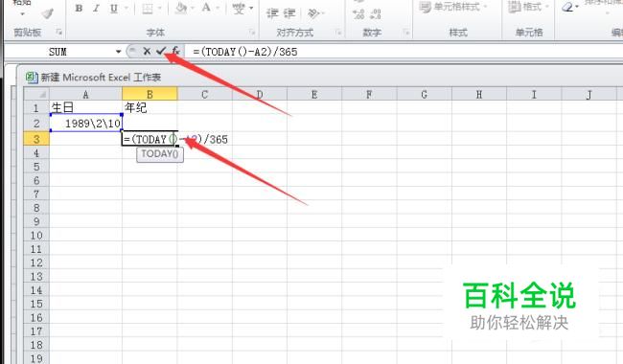Select row 15 header
Screen dimensions: 623x364
[36, 304]
